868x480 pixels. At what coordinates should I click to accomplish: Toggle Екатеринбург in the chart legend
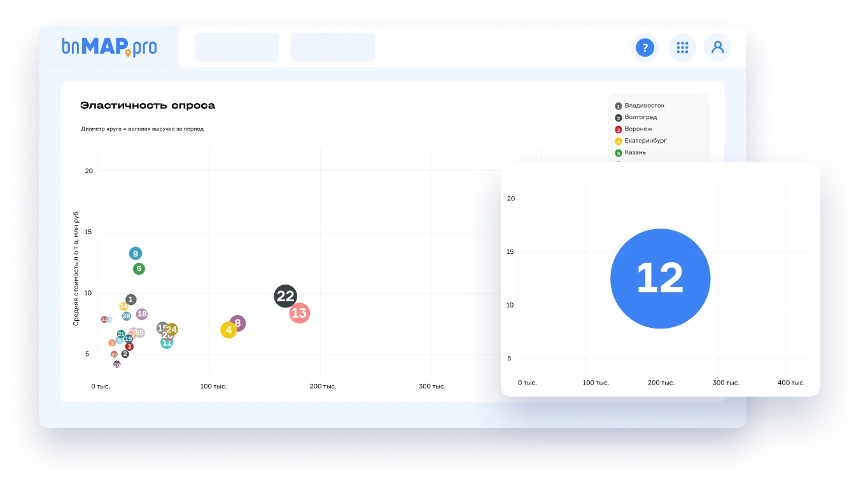[x=645, y=141]
